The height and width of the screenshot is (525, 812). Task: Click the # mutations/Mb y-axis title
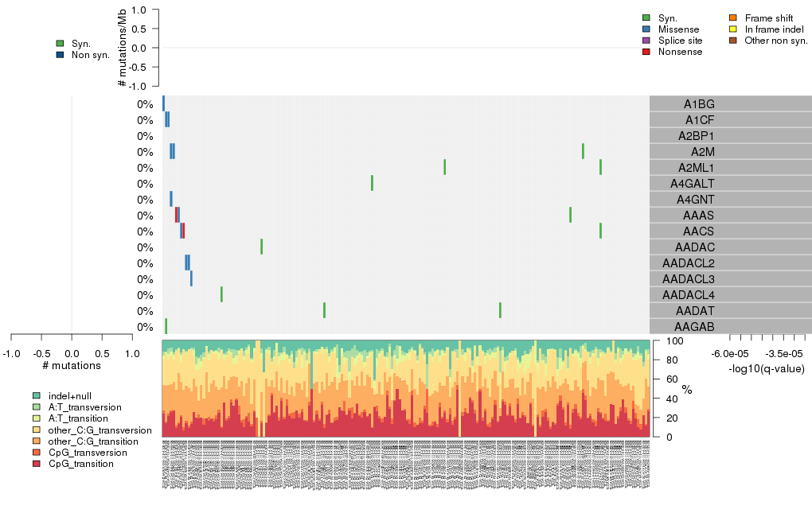coord(122,48)
